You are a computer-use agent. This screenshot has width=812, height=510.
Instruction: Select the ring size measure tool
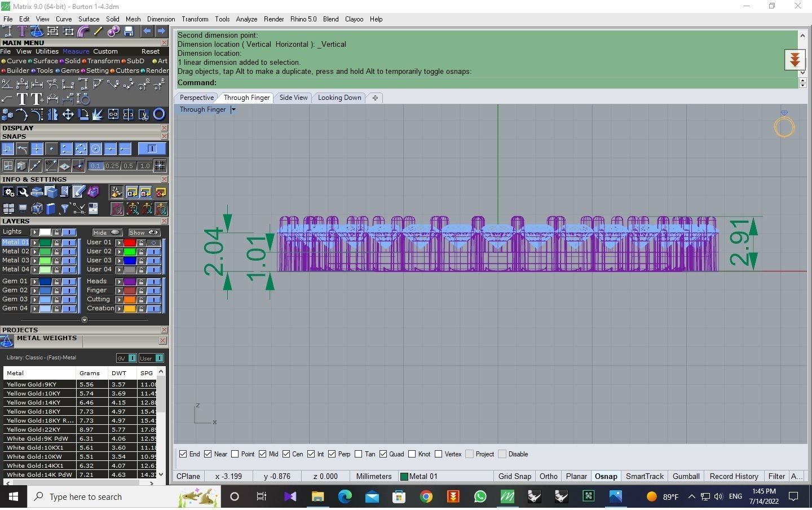pyautogui.click(x=83, y=99)
